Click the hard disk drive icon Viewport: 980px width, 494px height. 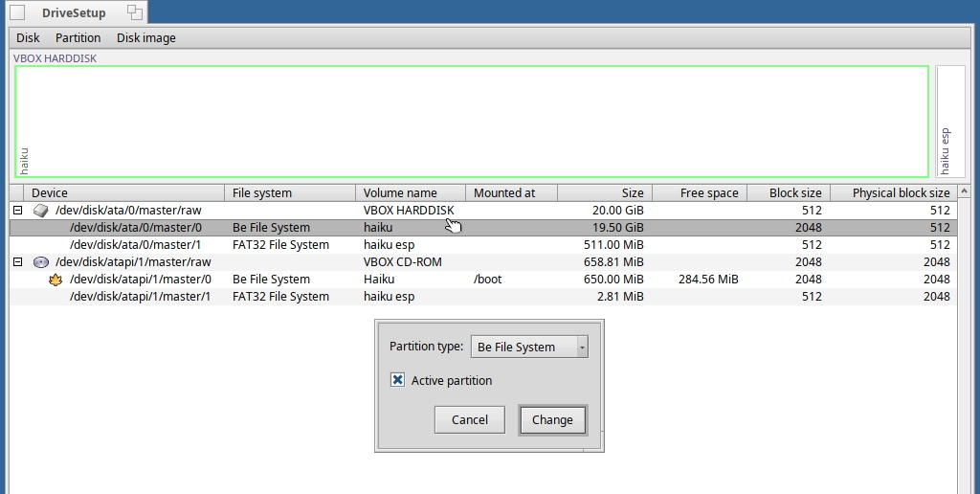coord(40,211)
